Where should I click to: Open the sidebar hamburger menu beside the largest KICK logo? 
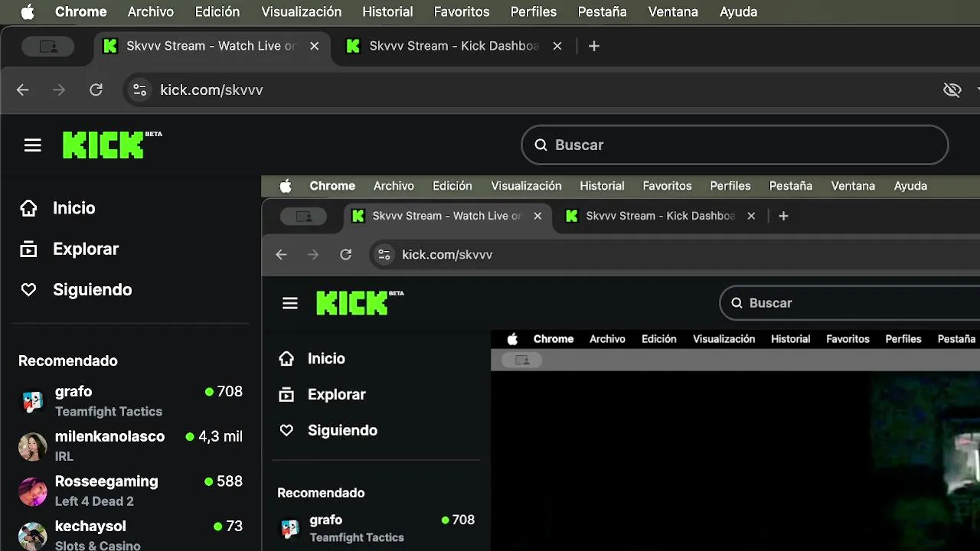click(x=32, y=145)
